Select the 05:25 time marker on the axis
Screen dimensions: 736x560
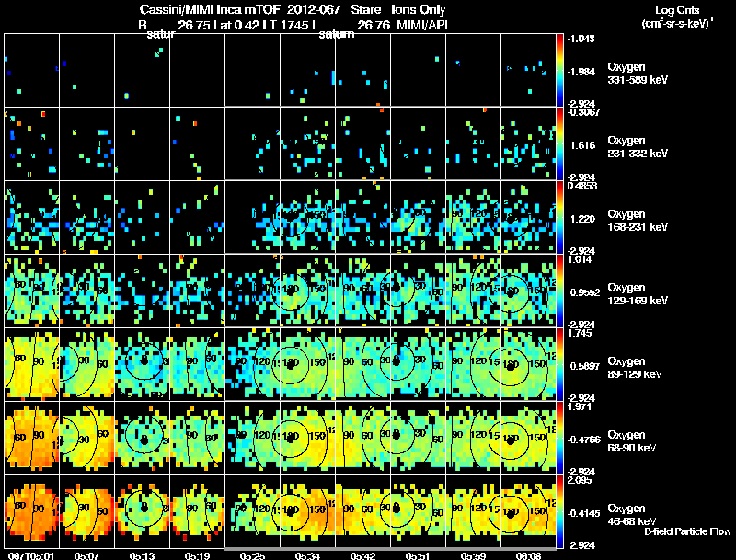(x=252, y=555)
